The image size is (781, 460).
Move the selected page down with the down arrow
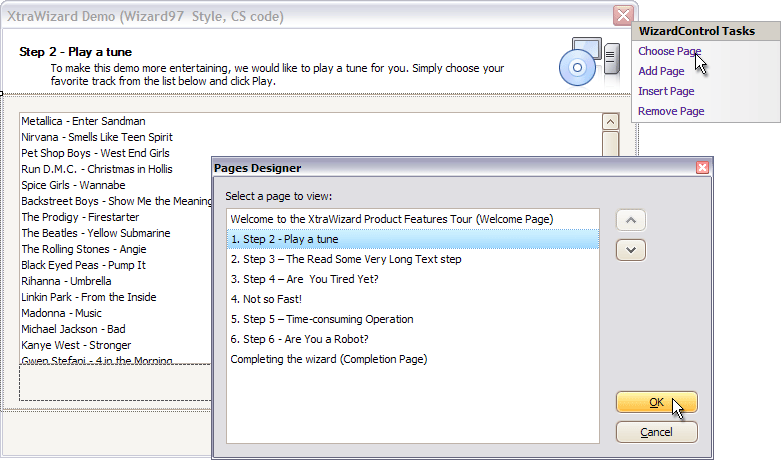[x=631, y=250]
